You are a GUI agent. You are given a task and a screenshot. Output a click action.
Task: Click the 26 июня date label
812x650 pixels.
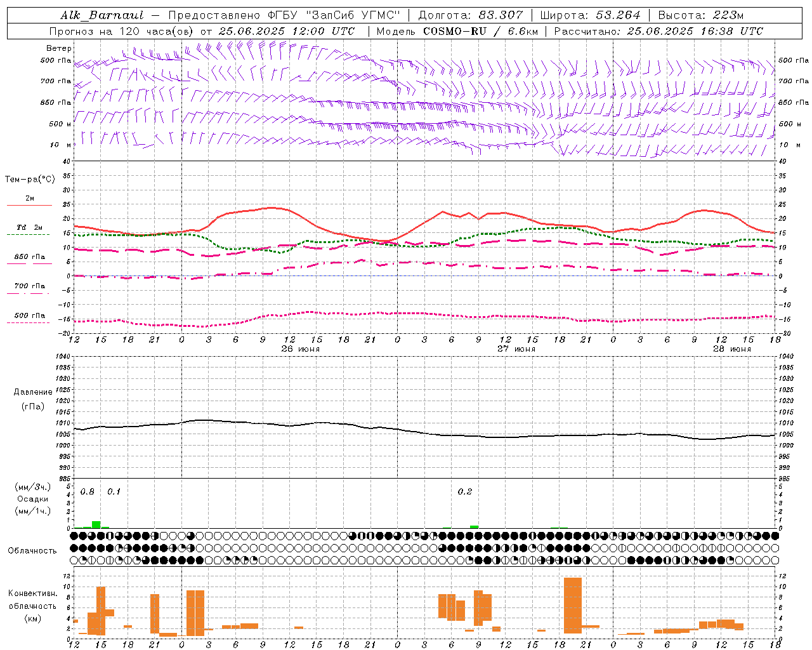pyautogui.click(x=301, y=349)
